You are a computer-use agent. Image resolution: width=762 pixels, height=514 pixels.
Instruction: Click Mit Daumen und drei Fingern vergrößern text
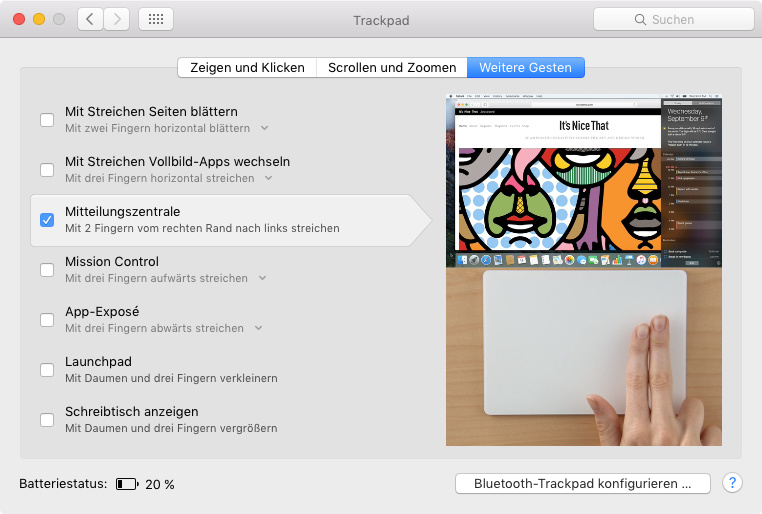click(172, 428)
